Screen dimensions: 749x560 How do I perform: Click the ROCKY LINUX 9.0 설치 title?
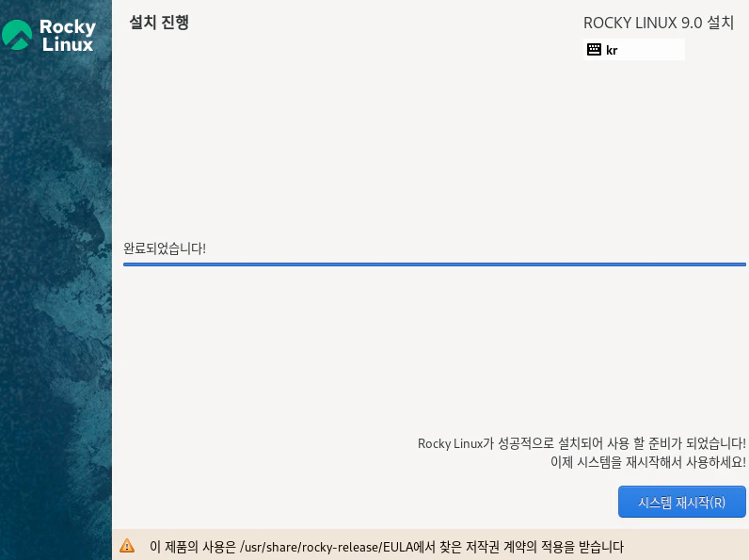click(659, 23)
